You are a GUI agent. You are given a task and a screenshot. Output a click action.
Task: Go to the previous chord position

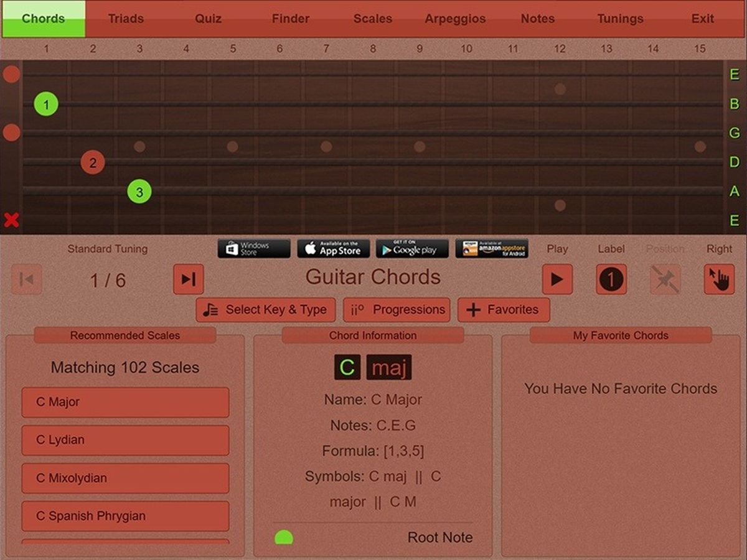point(27,279)
